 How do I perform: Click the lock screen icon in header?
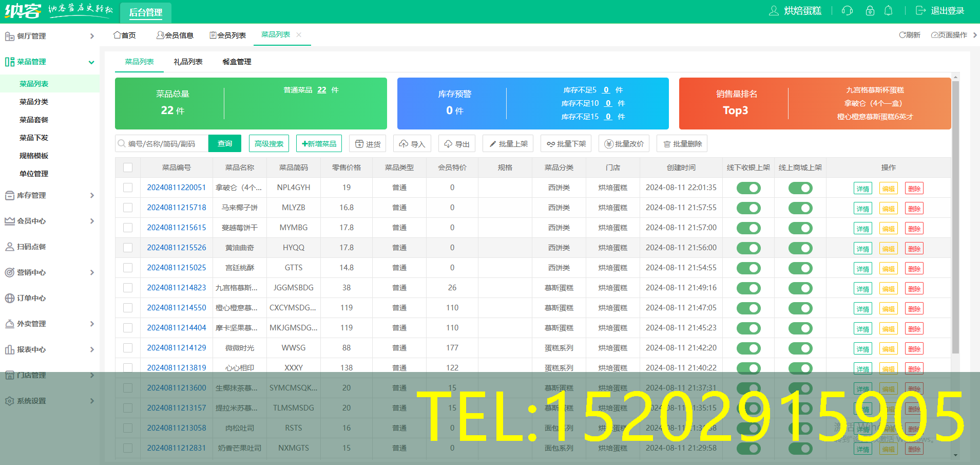click(870, 11)
